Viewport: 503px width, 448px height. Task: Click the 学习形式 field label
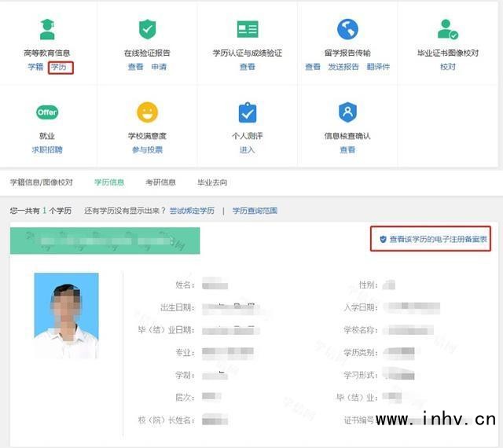[x=361, y=375]
